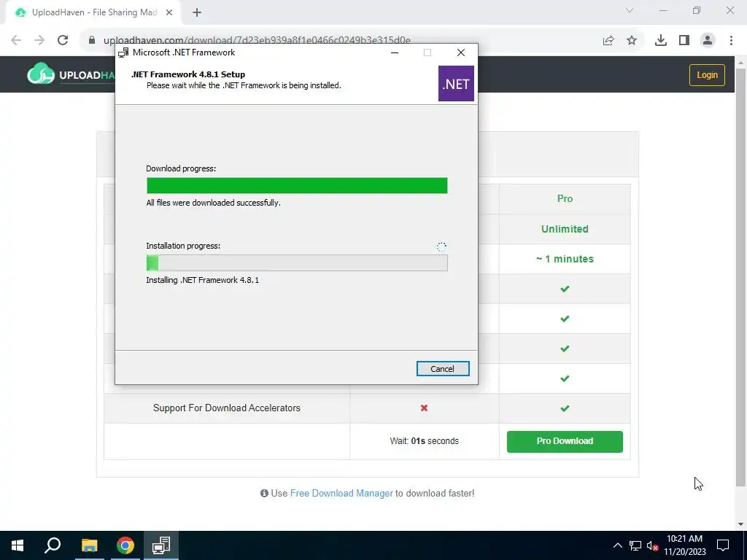The width and height of the screenshot is (747, 560).
Task: Open Chrome tab search chevron
Action: [630, 10]
